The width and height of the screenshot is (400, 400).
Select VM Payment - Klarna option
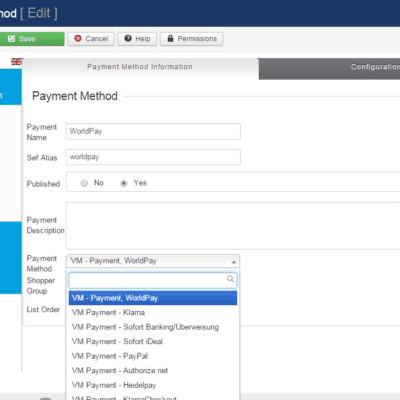(x=153, y=313)
